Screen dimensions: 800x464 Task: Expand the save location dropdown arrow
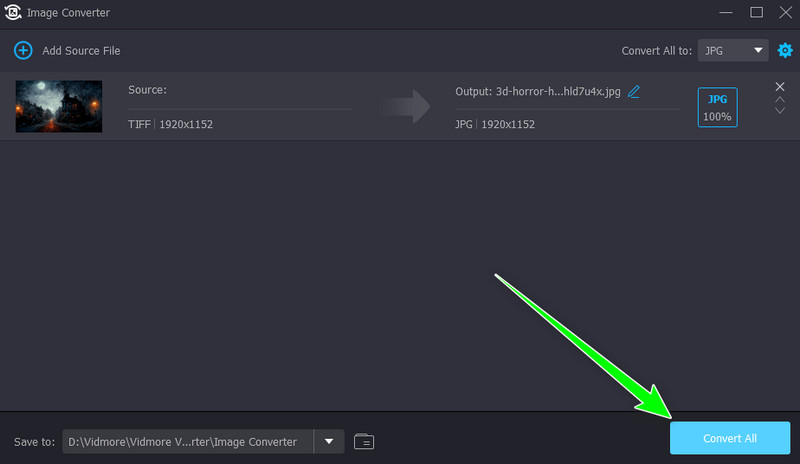(x=328, y=441)
